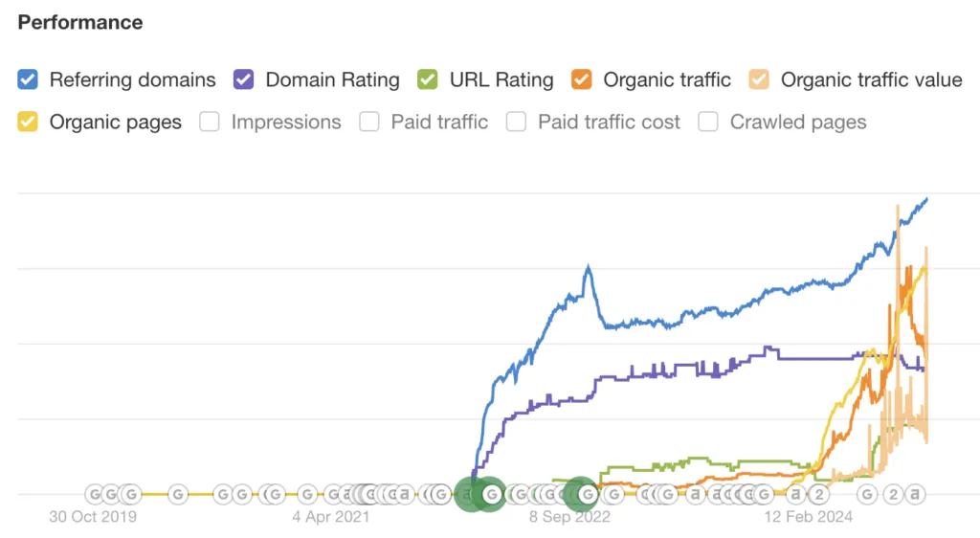Enable the Paid traffic checkbox

(369, 122)
